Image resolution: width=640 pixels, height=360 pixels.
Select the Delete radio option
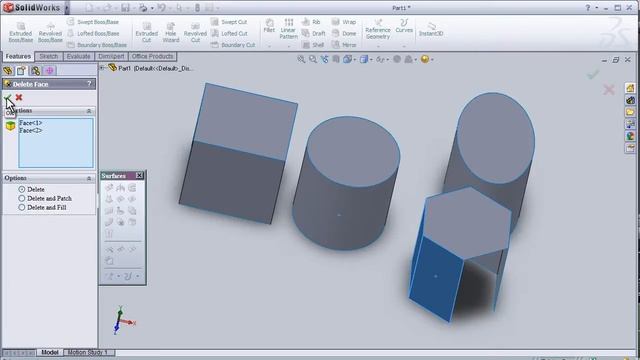click(22, 189)
